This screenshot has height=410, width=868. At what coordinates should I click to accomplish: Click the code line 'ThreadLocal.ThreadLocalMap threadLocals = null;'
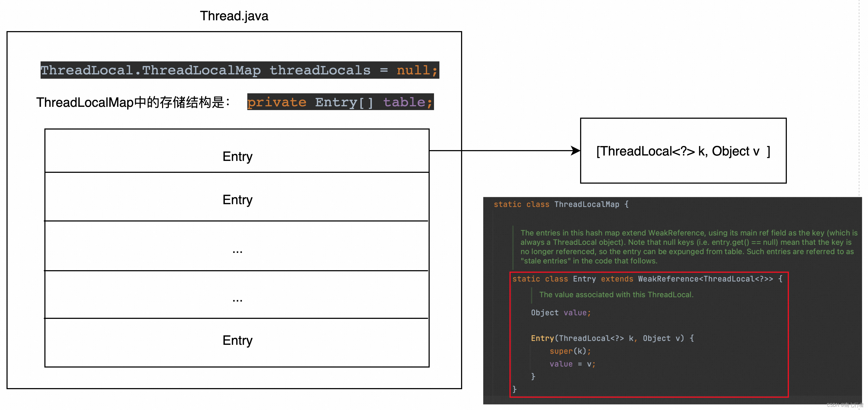(x=239, y=70)
